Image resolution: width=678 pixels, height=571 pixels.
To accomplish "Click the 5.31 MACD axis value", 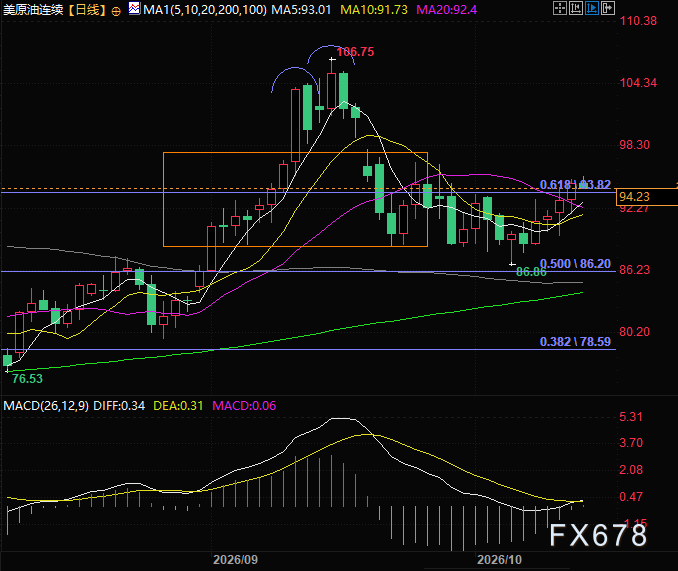I will click(631, 417).
